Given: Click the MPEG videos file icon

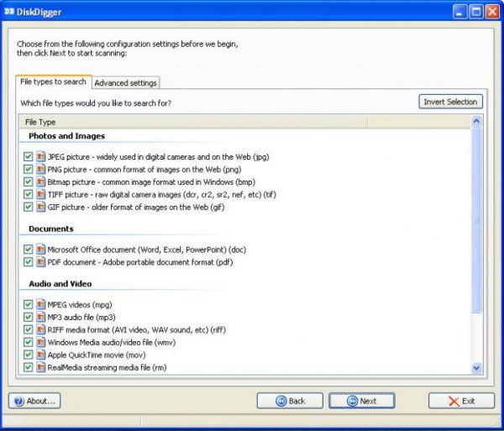Looking at the screenshot, I should coord(40,304).
